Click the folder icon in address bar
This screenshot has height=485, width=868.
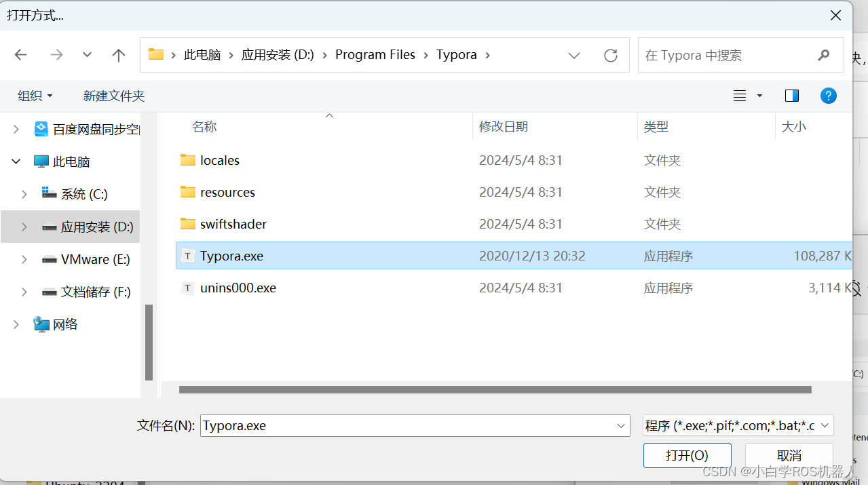click(x=156, y=54)
